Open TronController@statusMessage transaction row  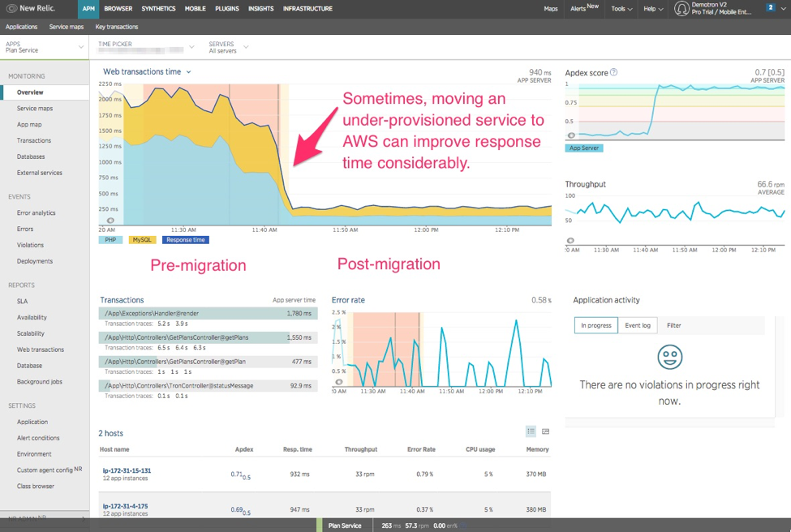click(208, 386)
